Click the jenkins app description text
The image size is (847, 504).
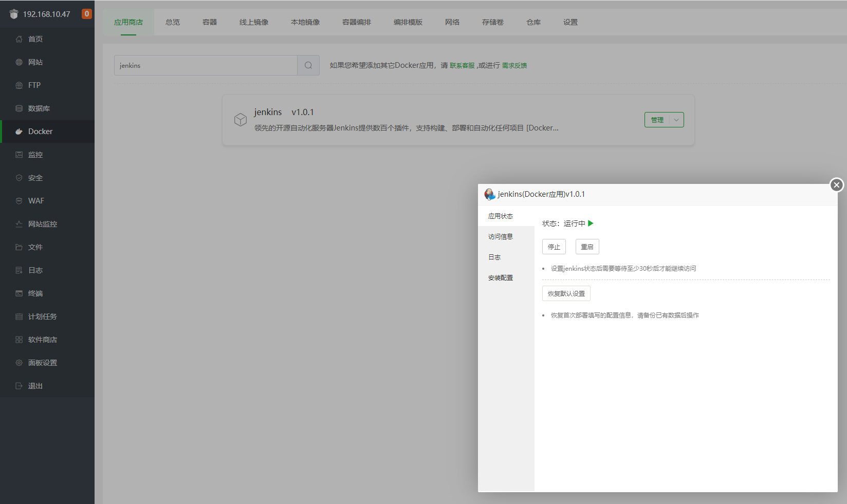406,128
